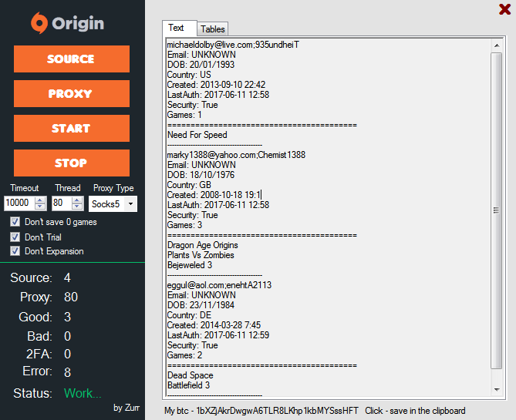Toggle the Don't Trial checkbox
516x420 pixels.
(15, 237)
